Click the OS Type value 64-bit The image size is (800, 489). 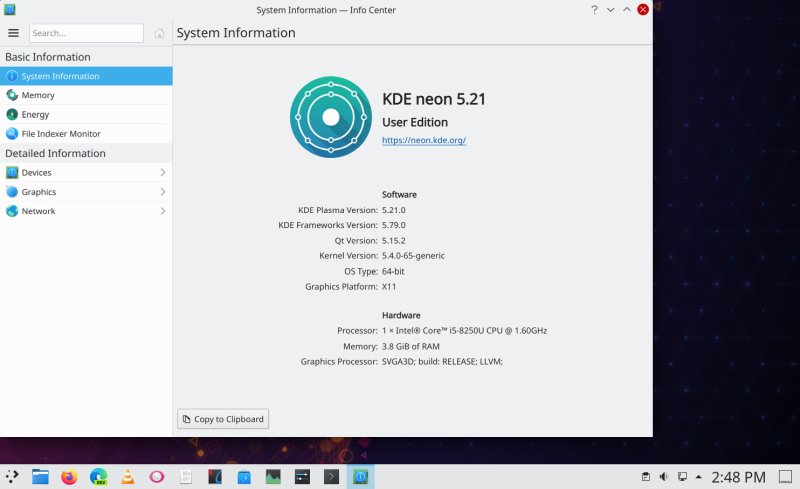393,272
